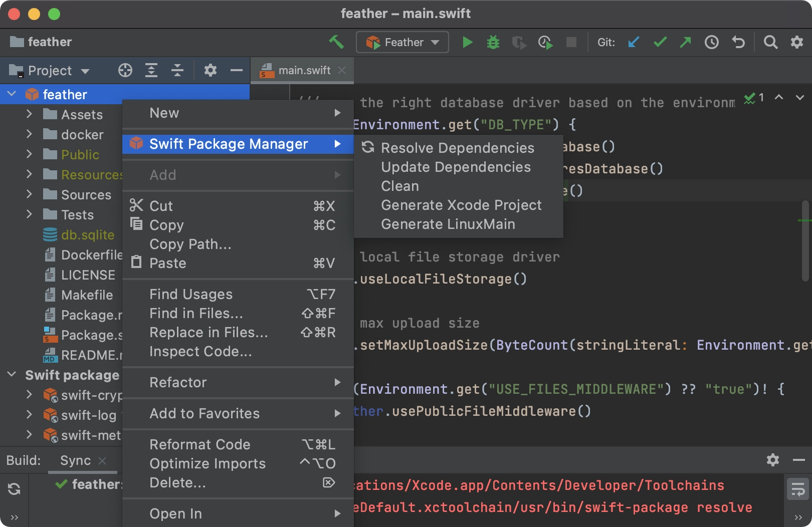Choose Inspect Code...
Screen dimensions: 812x527
point(238,351)
